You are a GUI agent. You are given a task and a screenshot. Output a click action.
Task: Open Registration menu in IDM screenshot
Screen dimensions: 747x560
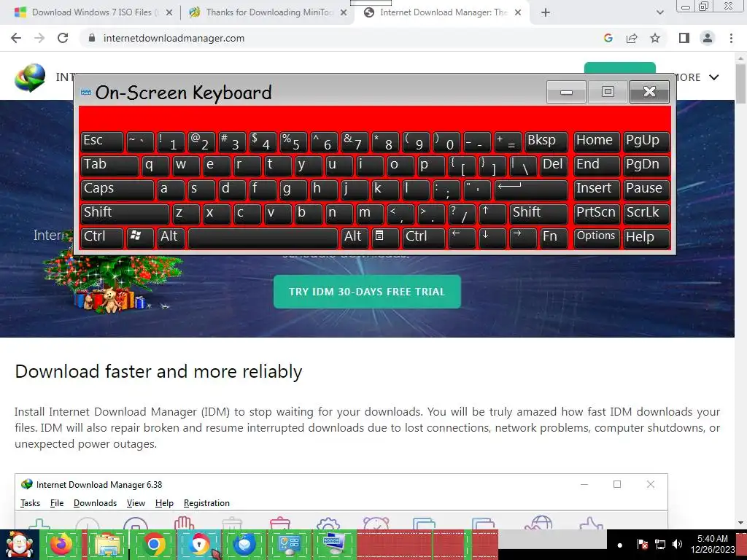click(206, 503)
